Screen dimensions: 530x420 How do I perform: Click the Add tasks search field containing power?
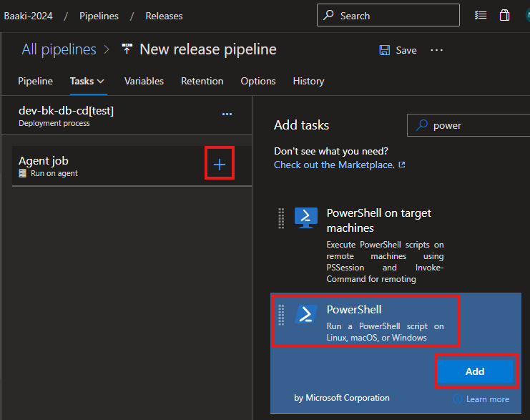(x=468, y=125)
